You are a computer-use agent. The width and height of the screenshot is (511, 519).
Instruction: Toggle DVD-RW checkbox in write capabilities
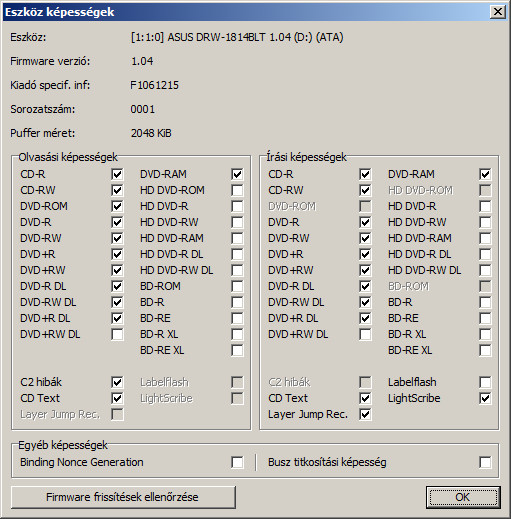365,238
